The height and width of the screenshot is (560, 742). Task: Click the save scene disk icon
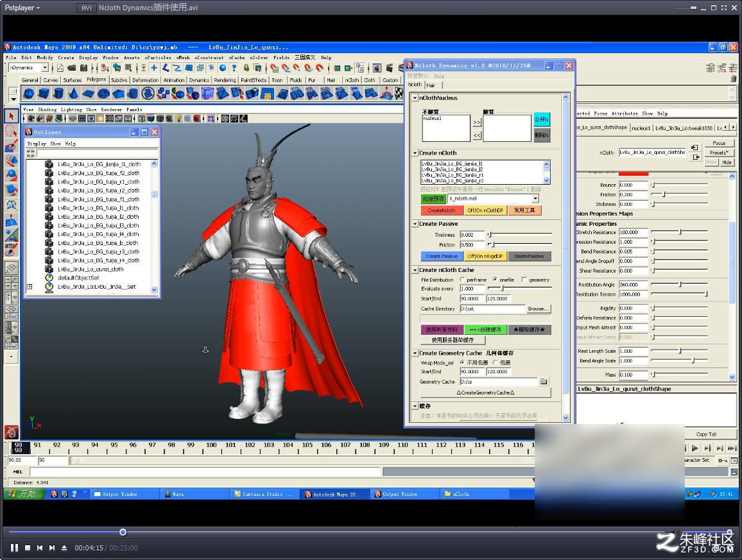click(x=83, y=68)
